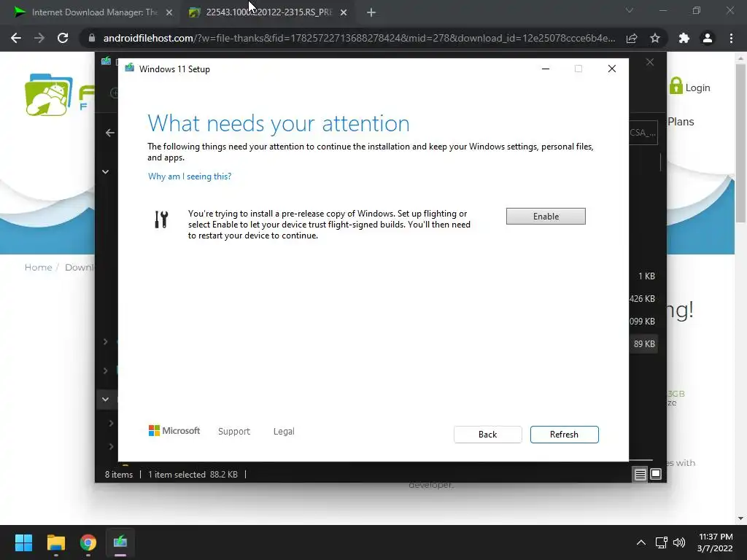747x560 pixels.
Task: Click the share page icon in address bar
Action: click(x=632, y=38)
